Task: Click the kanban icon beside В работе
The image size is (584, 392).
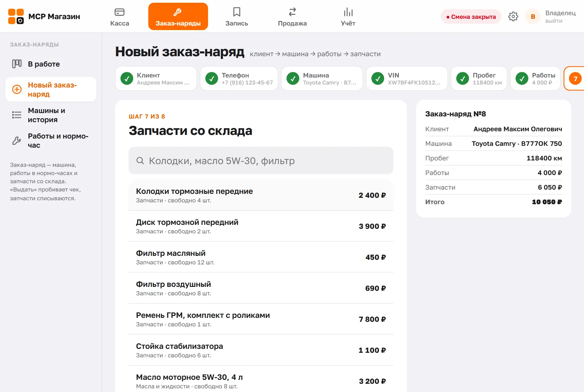Action: pyautogui.click(x=17, y=64)
